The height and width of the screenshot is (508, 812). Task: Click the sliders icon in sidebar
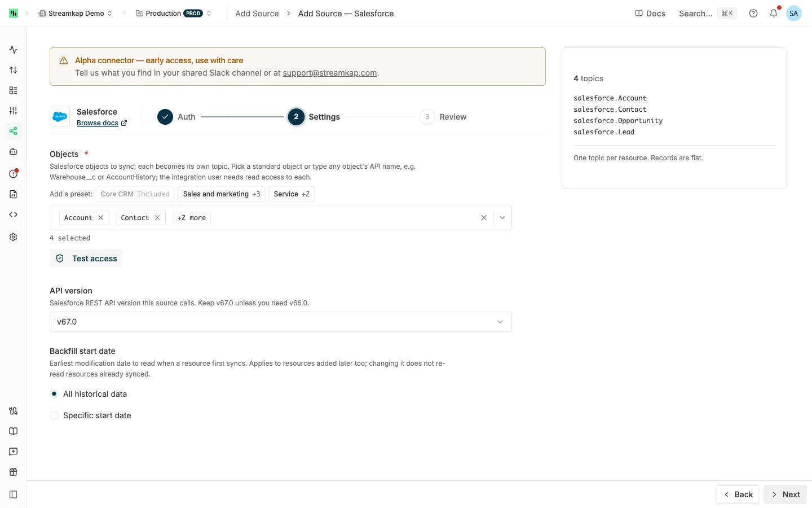tap(14, 111)
